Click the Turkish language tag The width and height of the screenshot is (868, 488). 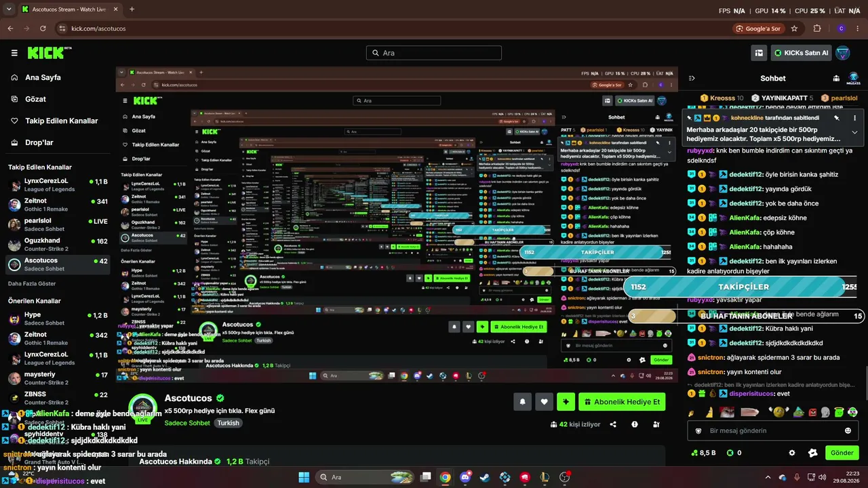tap(229, 423)
